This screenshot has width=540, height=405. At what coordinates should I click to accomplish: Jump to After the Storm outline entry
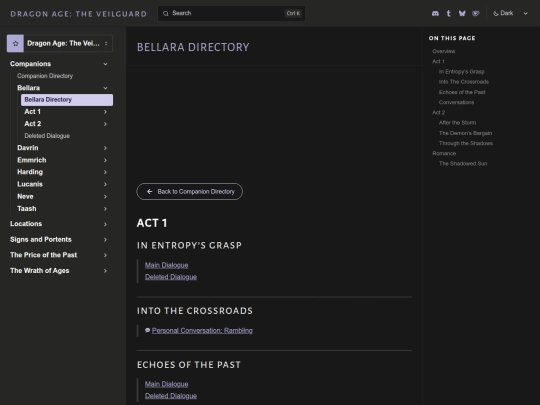(457, 123)
